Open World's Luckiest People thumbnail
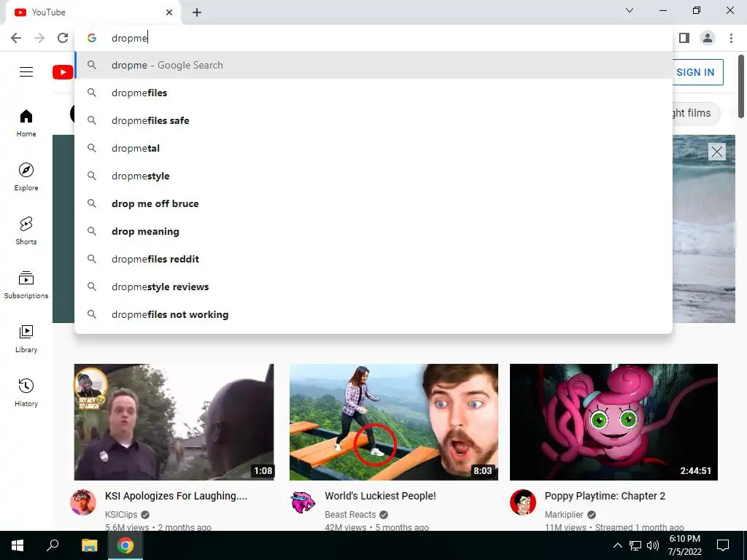The image size is (747, 560). [x=394, y=422]
